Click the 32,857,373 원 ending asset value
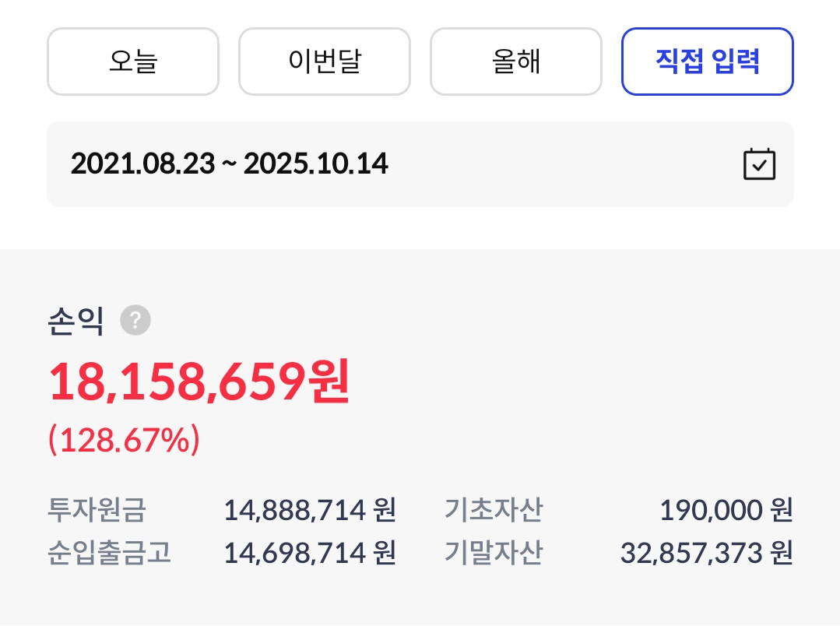 pyautogui.click(x=706, y=554)
